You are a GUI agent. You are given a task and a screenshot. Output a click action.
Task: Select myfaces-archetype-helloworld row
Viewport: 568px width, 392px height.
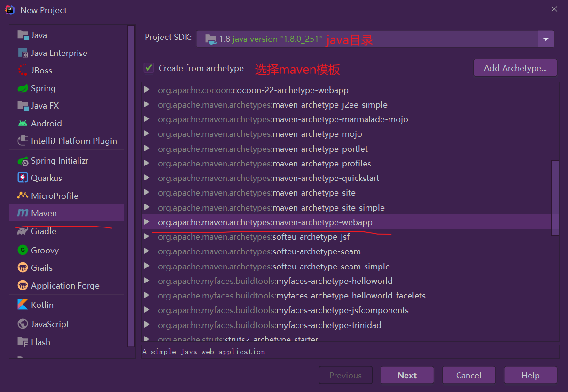347,281
